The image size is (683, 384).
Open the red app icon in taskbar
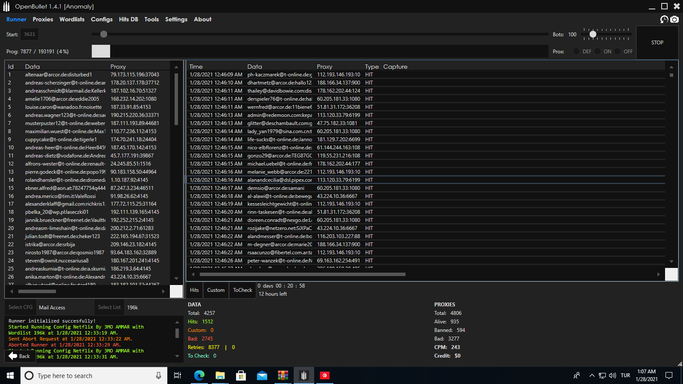tap(325, 375)
